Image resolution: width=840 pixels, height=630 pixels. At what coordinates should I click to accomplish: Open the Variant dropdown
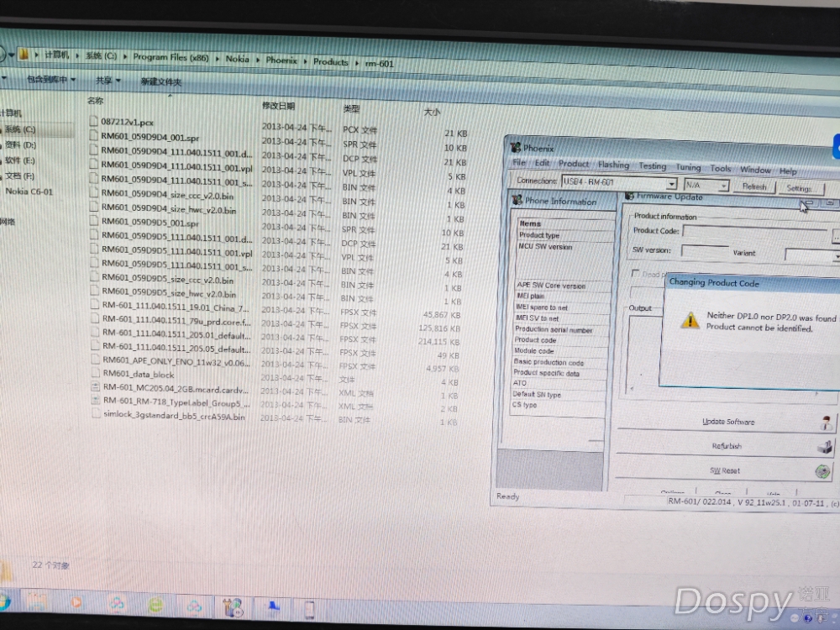tap(836, 255)
